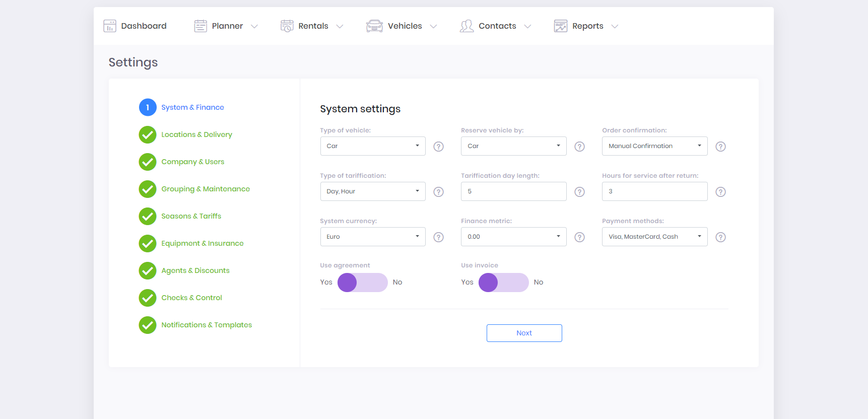
Task: Open Notifications & Templates settings step
Action: (x=207, y=325)
